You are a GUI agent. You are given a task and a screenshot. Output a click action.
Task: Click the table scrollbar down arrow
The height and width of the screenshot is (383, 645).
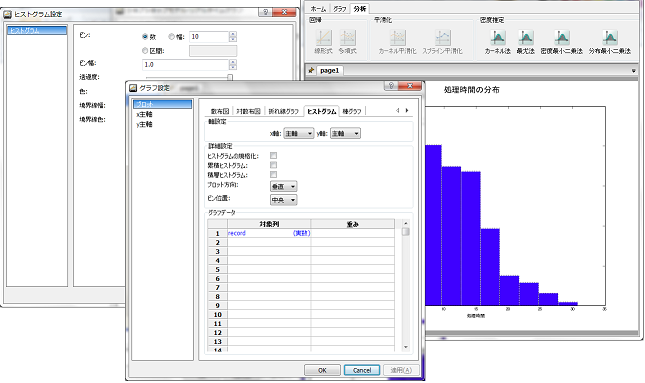[x=406, y=347]
